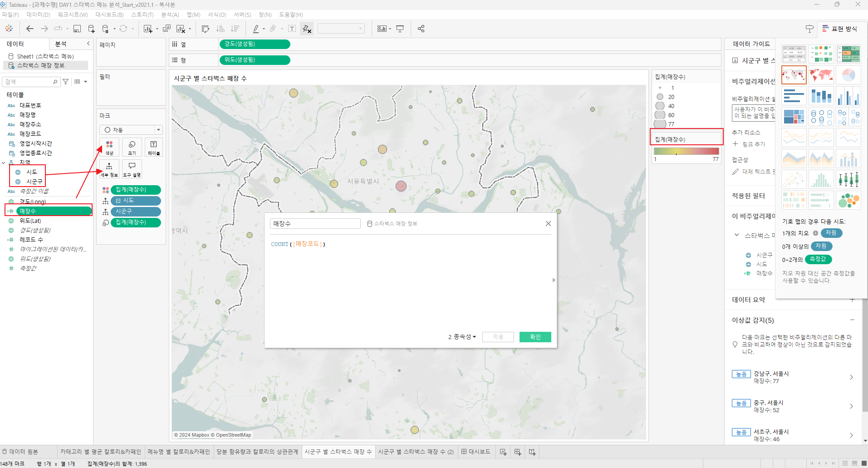Click the 링크 추가 link

754,144
